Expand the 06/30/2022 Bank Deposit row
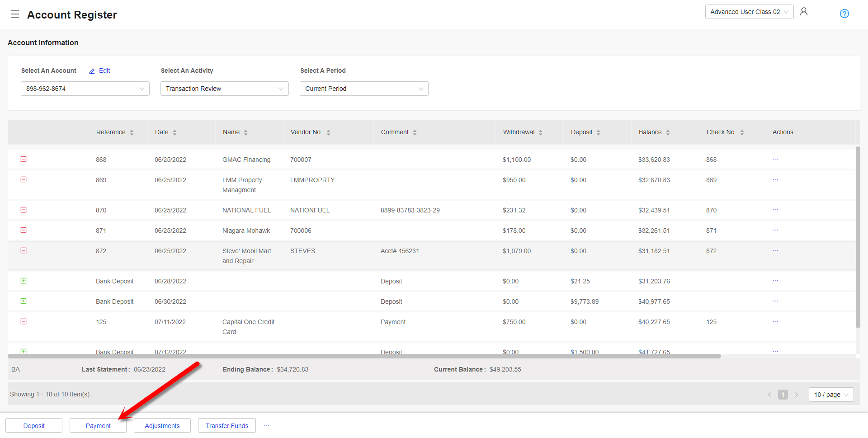 point(24,301)
